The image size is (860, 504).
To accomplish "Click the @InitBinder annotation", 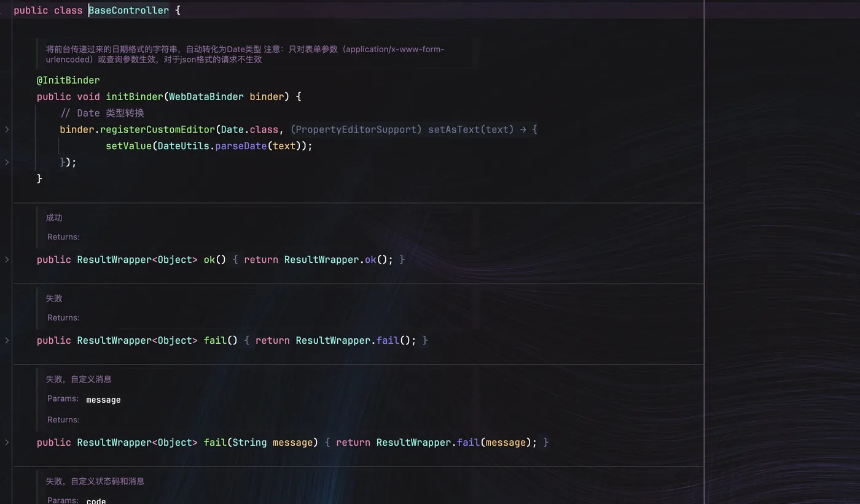I will [x=68, y=80].
